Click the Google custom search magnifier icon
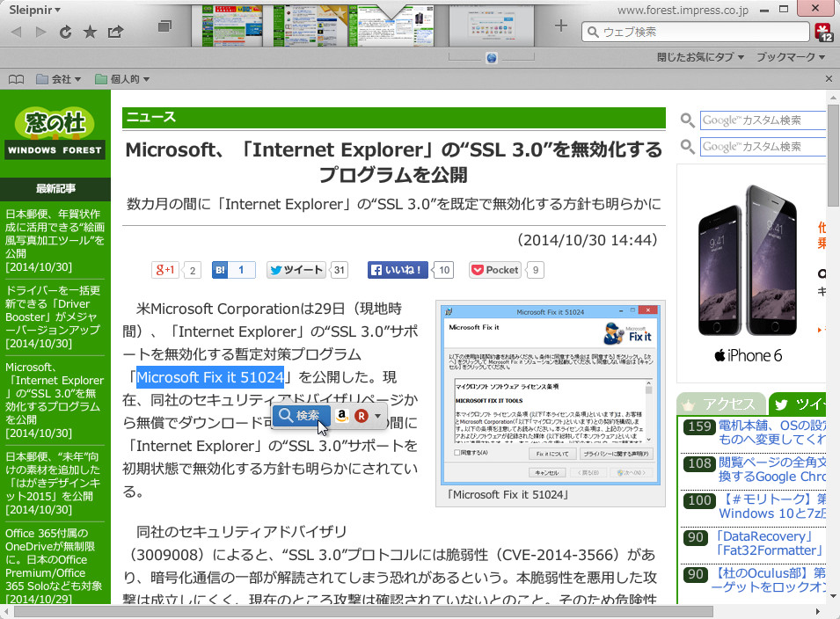840x619 pixels. coord(686,119)
